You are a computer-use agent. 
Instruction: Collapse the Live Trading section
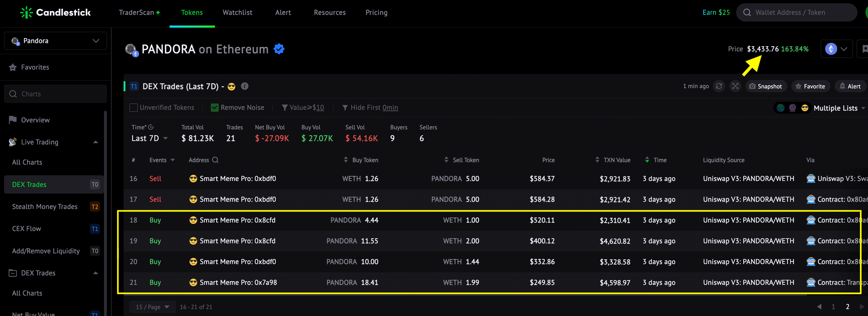click(96, 142)
